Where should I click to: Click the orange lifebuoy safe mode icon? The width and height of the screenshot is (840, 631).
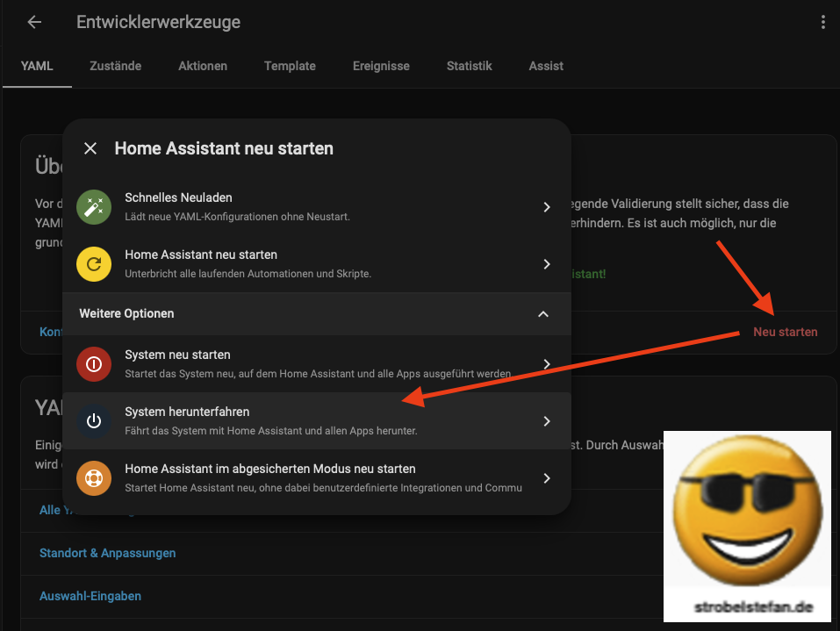(x=94, y=478)
